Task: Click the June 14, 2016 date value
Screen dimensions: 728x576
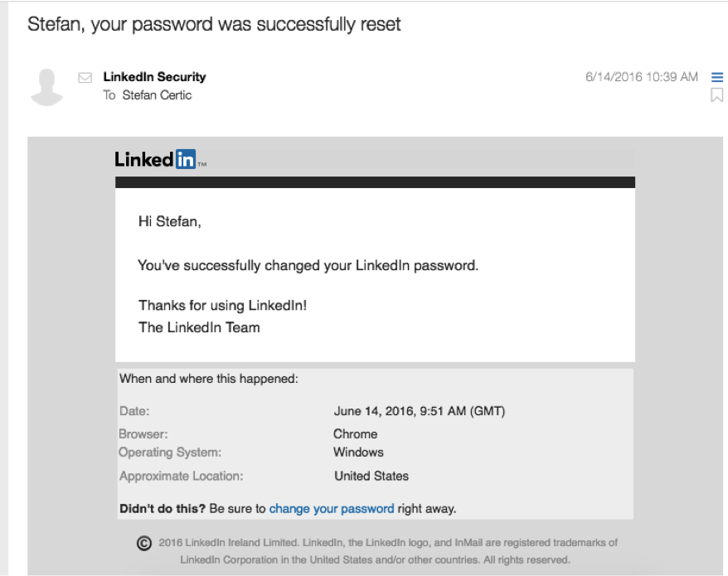Action: [420, 411]
